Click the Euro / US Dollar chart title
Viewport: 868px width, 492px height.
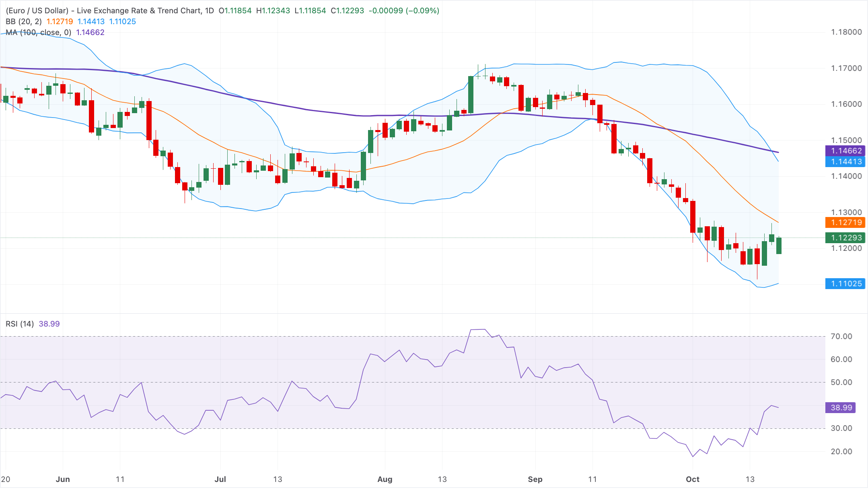[x=110, y=10]
